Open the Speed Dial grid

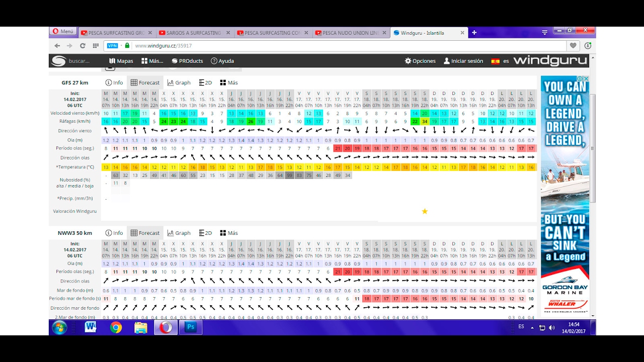(x=96, y=46)
